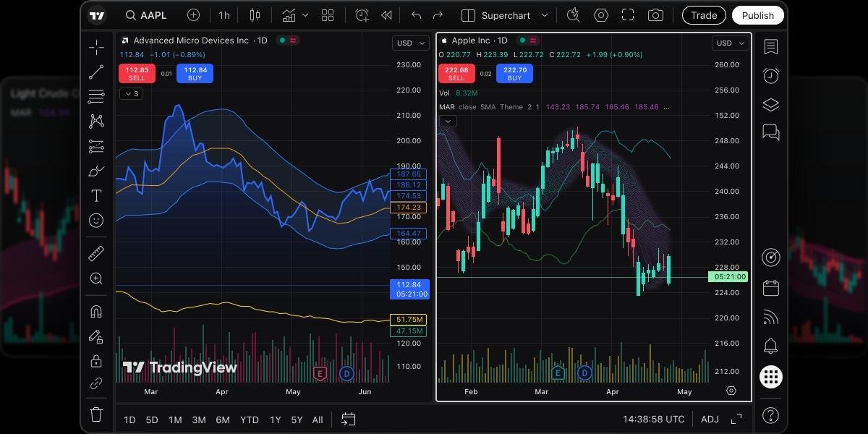The image size is (868, 434).
Task: Open the help center question mark
Action: point(770,415)
